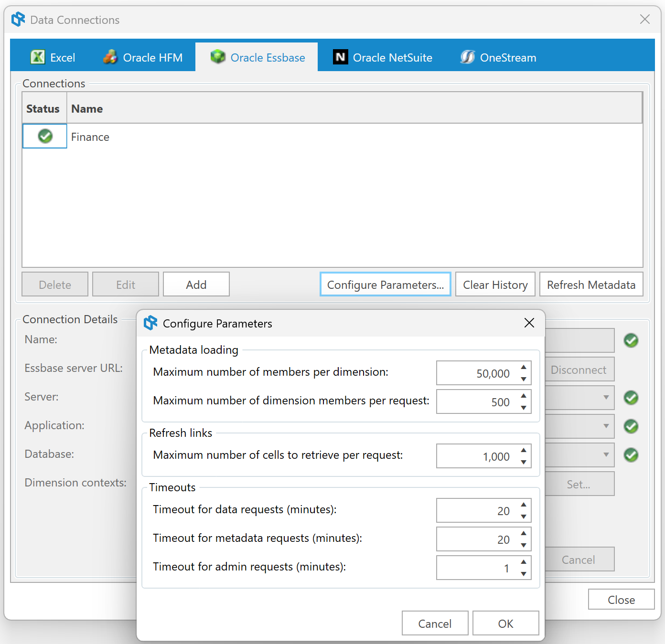
Task: Increase timeout for metadata requests
Action: 524,533
